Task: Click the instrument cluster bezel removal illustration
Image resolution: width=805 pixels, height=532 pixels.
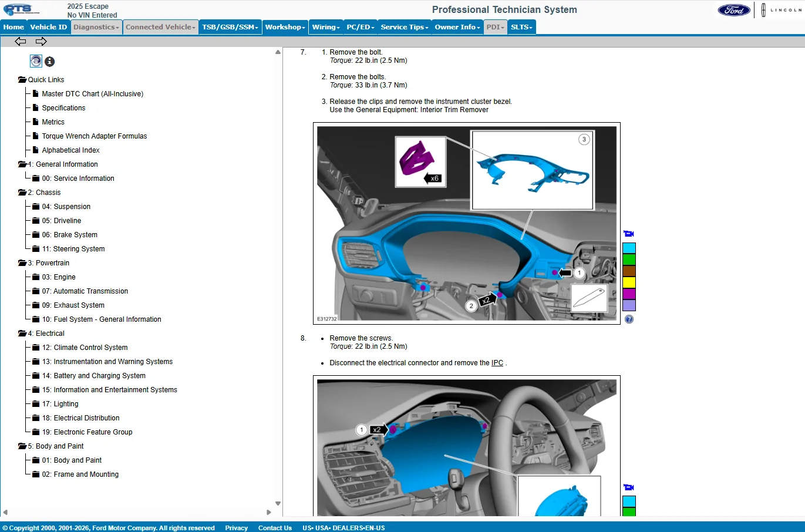Action: coord(466,223)
